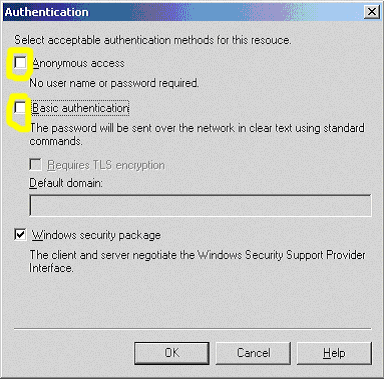
Task: Tick the Basic authentication checkbox
Action: click(20, 108)
